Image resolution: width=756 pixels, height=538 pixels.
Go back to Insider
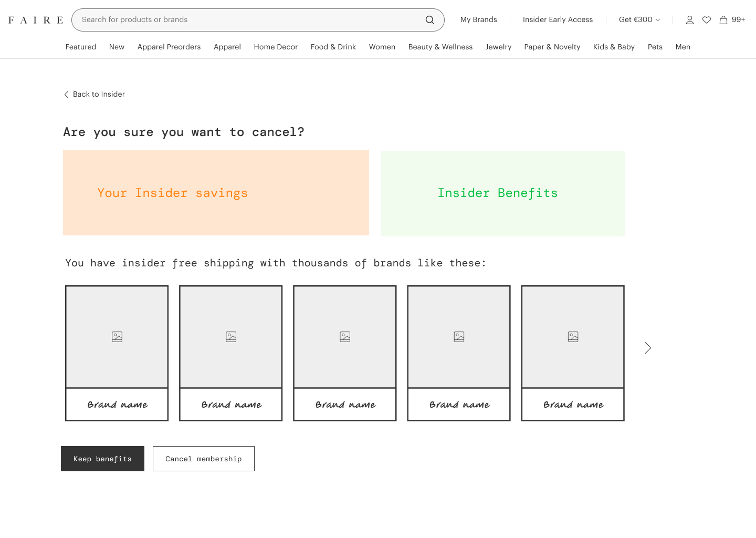pos(94,94)
